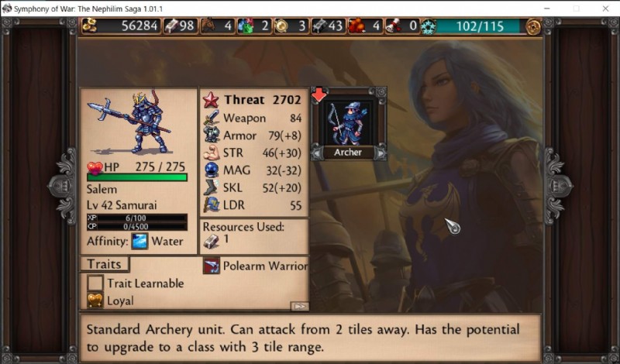This screenshot has width=620, height=364.
Task: Select the empty Trait Learnable box
Action: pos(95,283)
